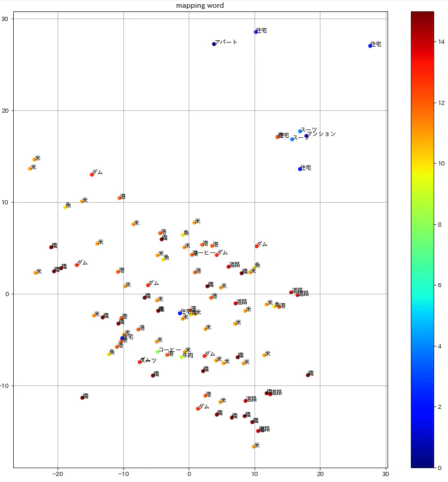Click the x-axis tick label 30
This screenshot has height=482, width=448.
tap(386, 474)
